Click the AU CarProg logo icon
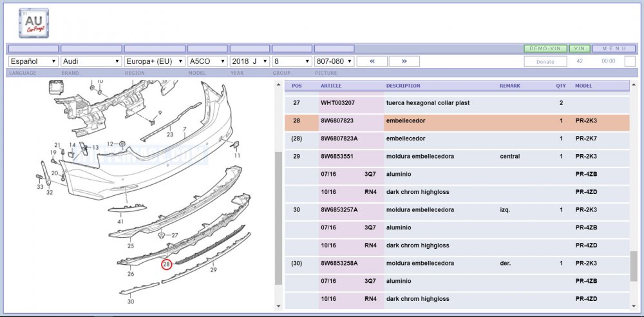644x317 pixels. (x=33, y=23)
